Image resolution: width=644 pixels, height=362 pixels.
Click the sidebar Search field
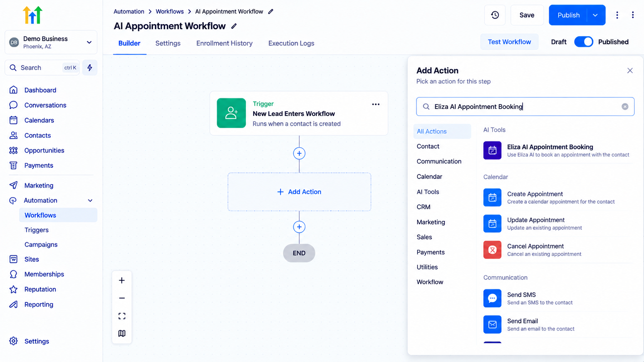point(42,68)
